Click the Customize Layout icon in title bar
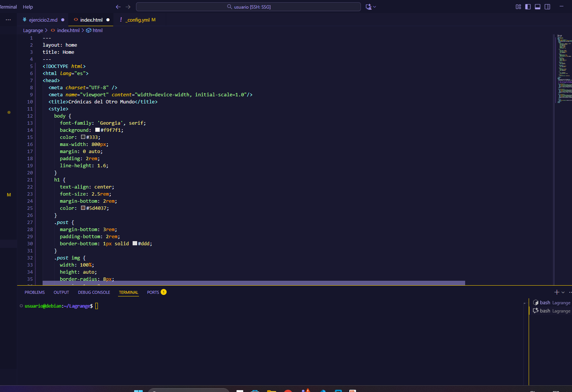The height and width of the screenshot is (392, 572). click(518, 7)
